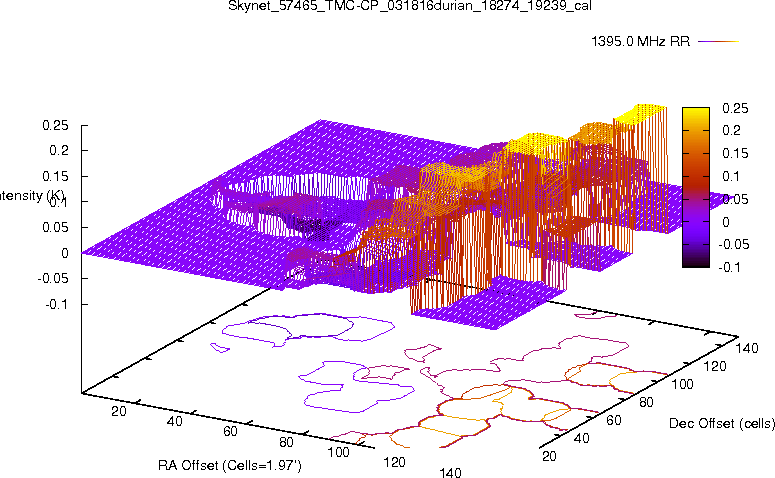Screen dimensions: 775x478
Task: Select the RA Offset axis tick 20
Action: pyautogui.click(x=119, y=411)
